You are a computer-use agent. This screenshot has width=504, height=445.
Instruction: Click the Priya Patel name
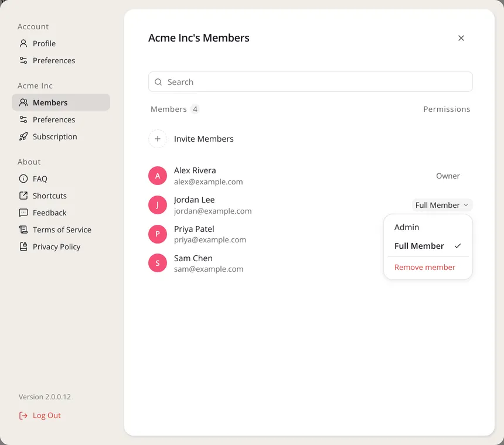pyautogui.click(x=194, y=229)
